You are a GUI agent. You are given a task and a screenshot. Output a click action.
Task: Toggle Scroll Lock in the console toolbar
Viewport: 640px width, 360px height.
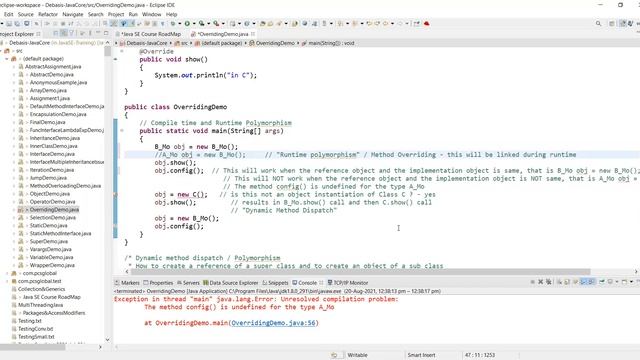click(x=567, y=282)
